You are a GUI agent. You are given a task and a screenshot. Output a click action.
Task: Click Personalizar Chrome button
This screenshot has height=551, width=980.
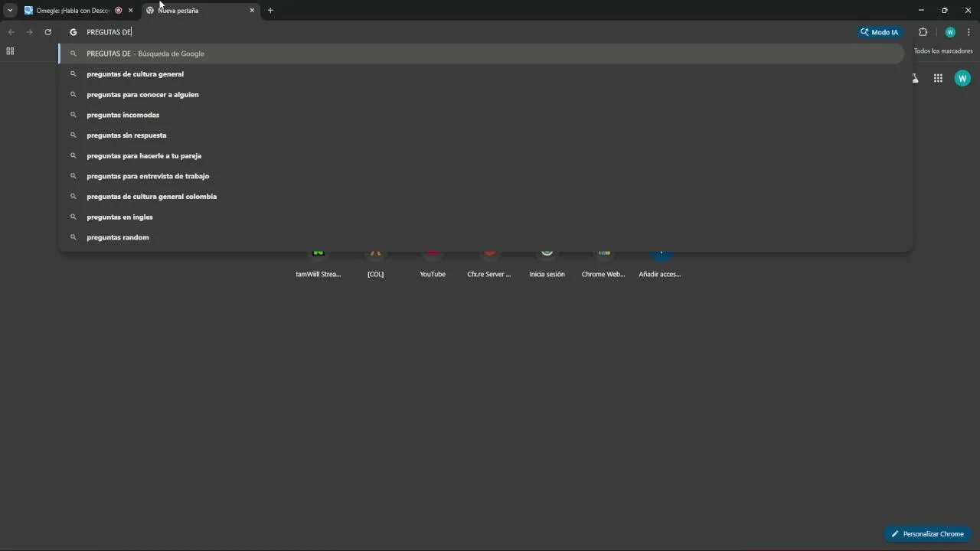pyautogui.click(x=928, y=533)
